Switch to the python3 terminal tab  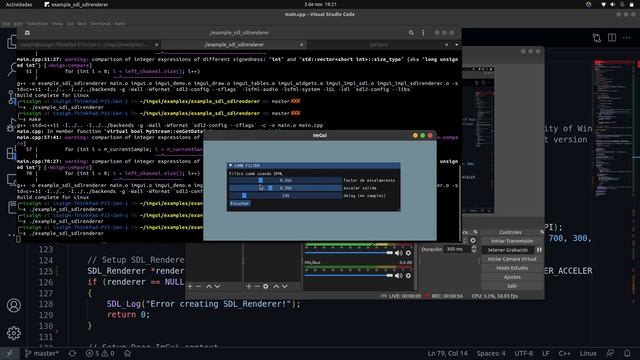(x=379, y=44)
